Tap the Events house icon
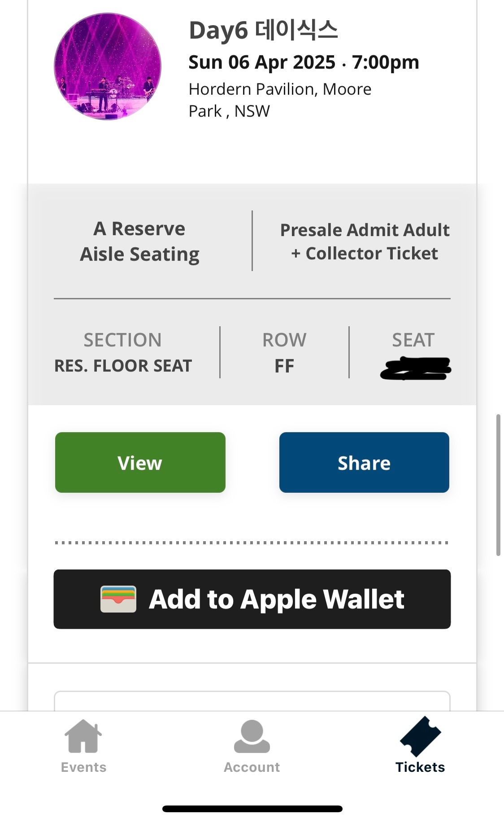The height and width of the screenshot is (823, 504). 83,736
